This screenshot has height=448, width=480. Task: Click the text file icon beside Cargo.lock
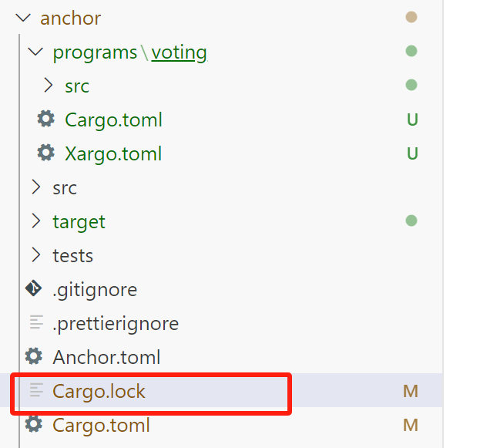[x=36, y=390]
